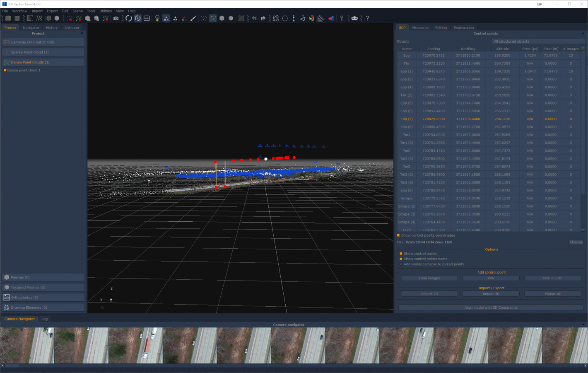This screenshot has height=373, width=588.
Task: Click the redo arrow icon
Action: [263, 18]
